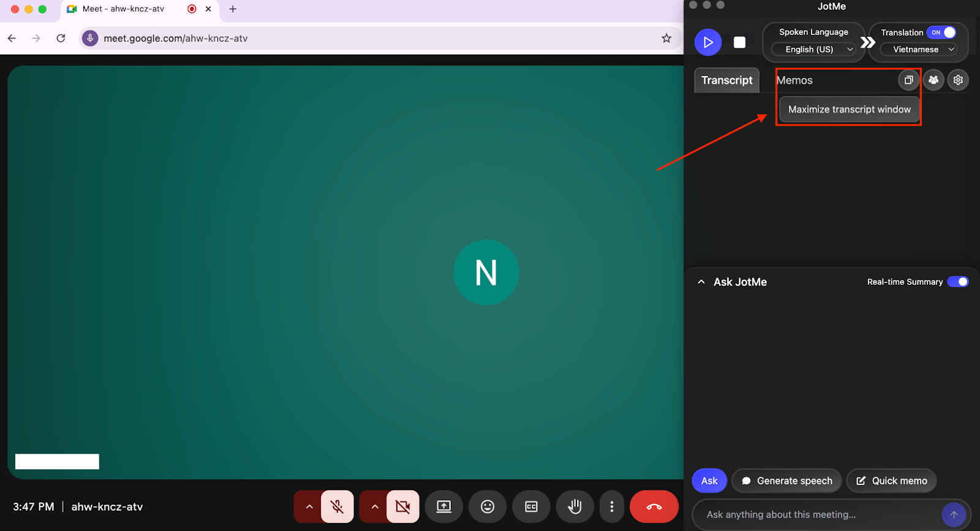Image resolution: width=980 pixels, height=531 pixels.
Task: Disable the Real-time Summary toggle
Action: click(958, 282)
